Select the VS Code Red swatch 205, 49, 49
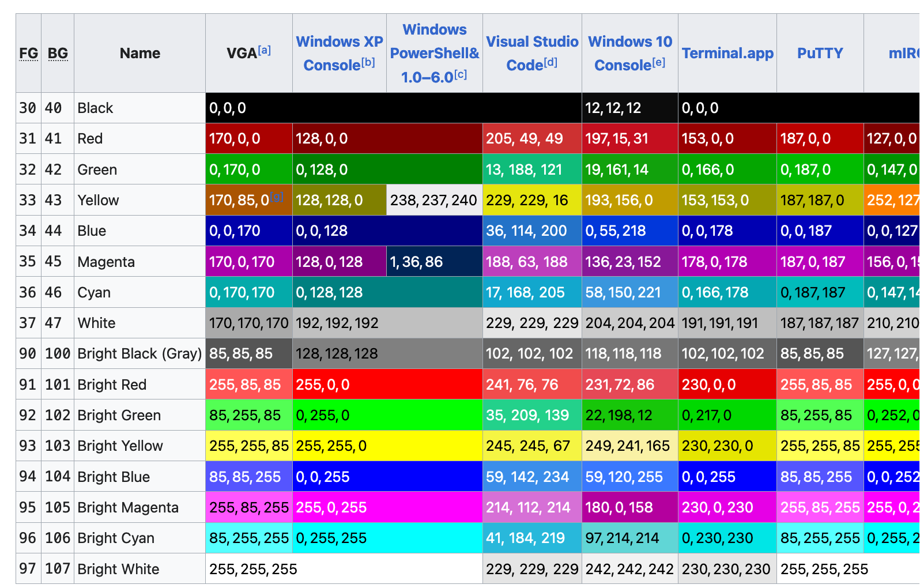920x588 pixels. (x=532, y=138)
